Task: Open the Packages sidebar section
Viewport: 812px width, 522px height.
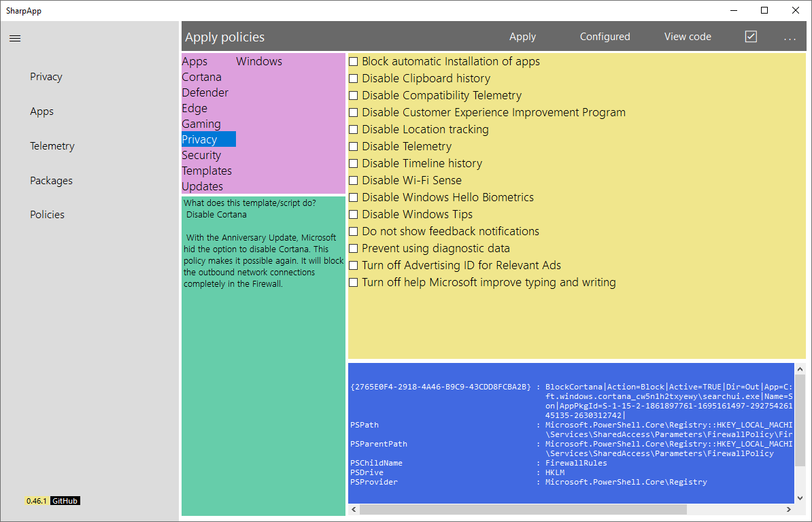Action: [x=51, y=181]
